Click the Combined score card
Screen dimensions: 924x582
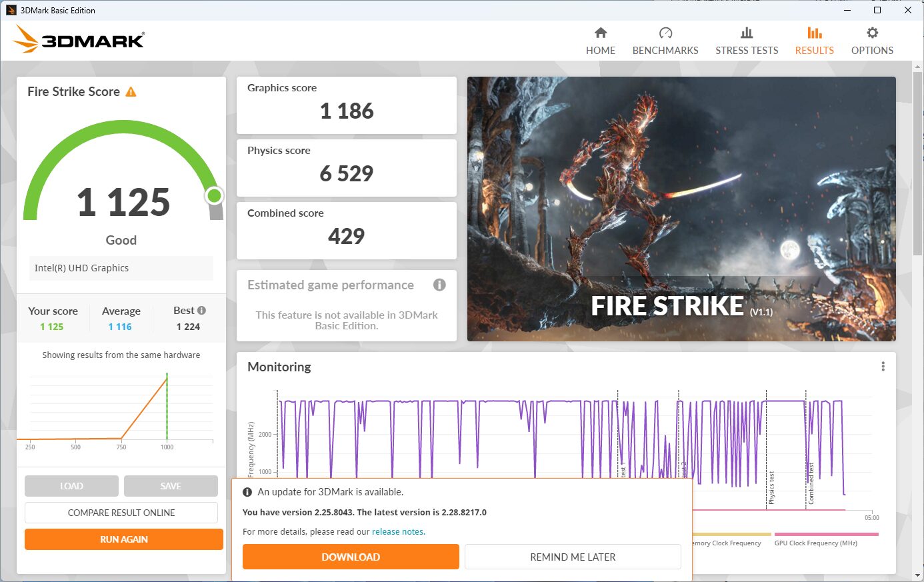tap(347, 231)
